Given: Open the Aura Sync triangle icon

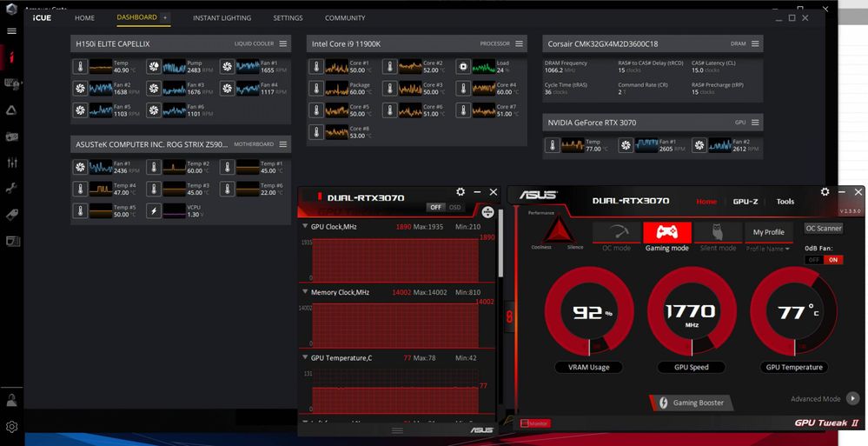Looking at the screenshot, I should 11,110.
